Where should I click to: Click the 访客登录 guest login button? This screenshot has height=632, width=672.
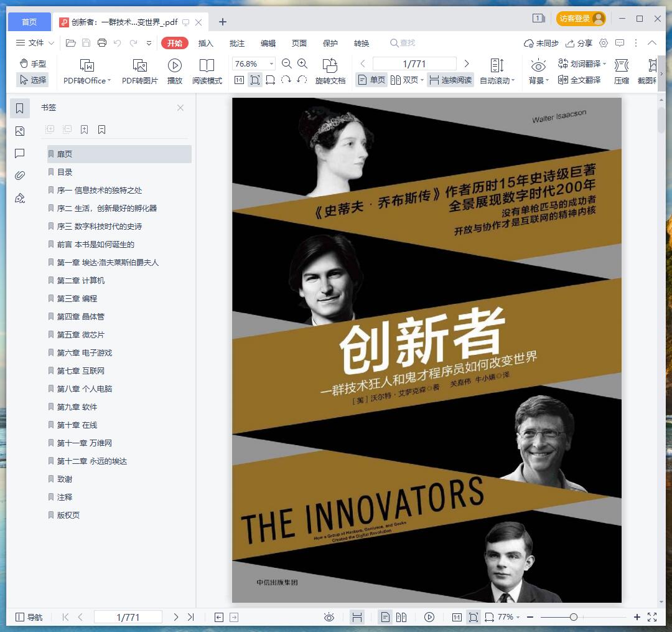581,19
